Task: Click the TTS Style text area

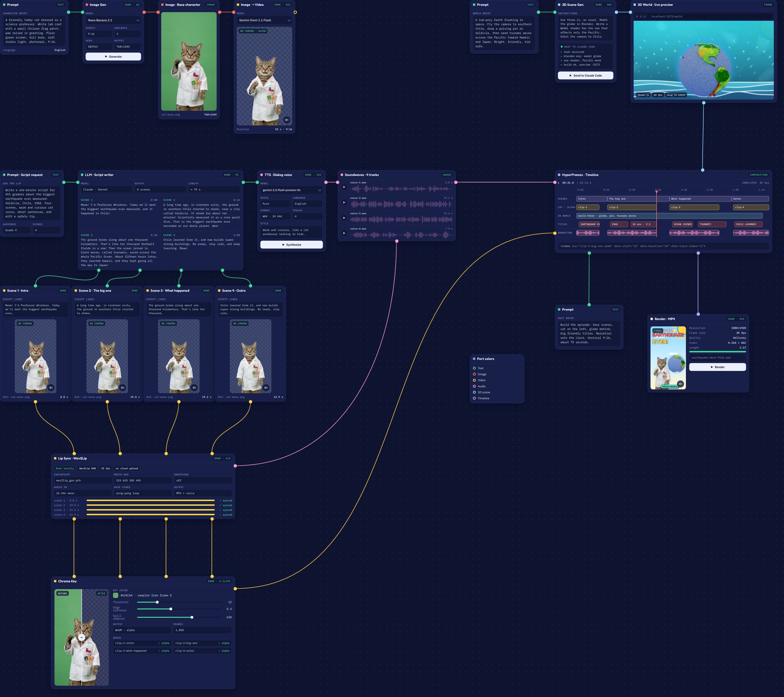Action: (292, 232)
